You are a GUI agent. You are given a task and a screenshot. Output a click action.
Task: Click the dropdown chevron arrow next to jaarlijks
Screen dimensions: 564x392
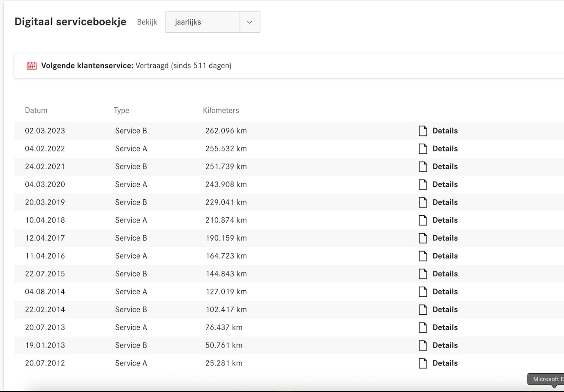pos(249,22)
